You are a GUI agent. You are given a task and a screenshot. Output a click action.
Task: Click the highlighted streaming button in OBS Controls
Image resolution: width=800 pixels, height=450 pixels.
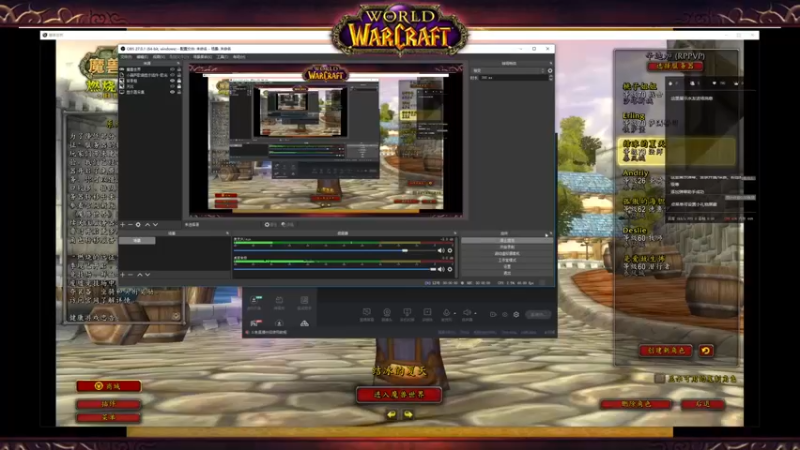point(507,240)
